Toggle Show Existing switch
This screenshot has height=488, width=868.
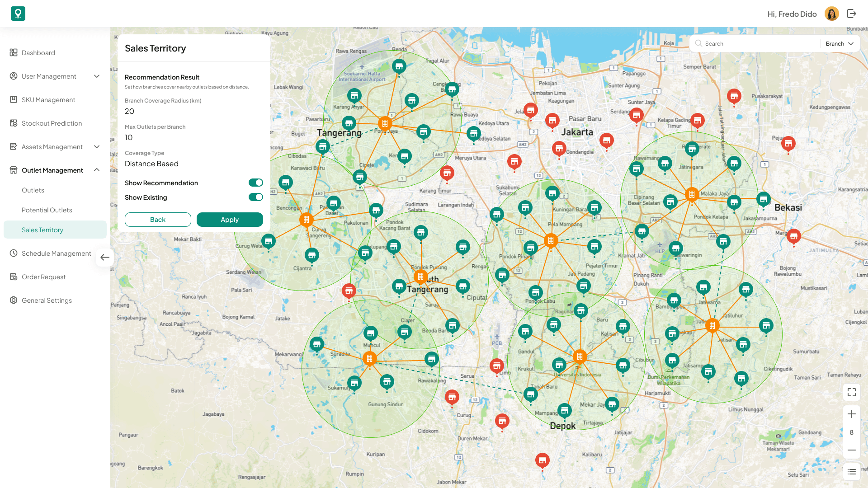coord(256,197)
